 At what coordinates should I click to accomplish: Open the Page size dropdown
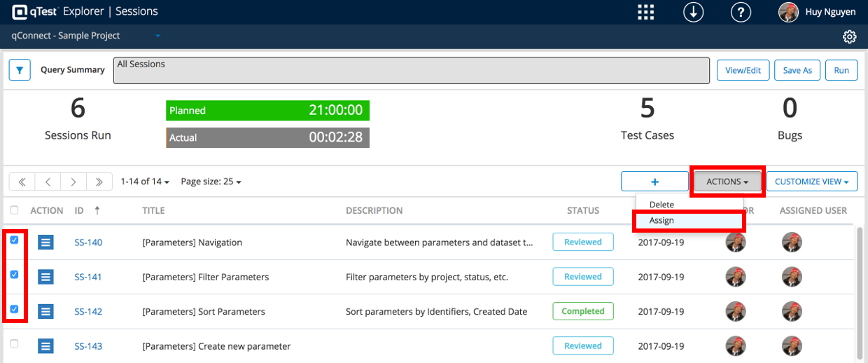(x=211, y=181)
